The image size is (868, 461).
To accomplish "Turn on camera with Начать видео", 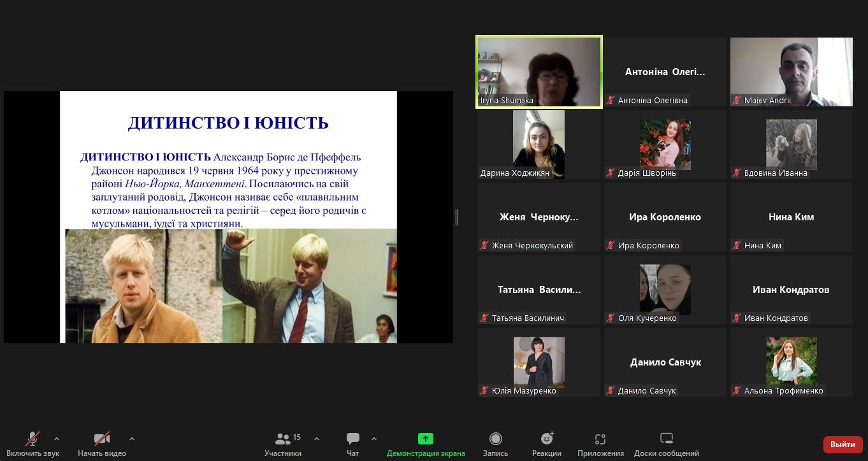I will click(x=101, y=439).
